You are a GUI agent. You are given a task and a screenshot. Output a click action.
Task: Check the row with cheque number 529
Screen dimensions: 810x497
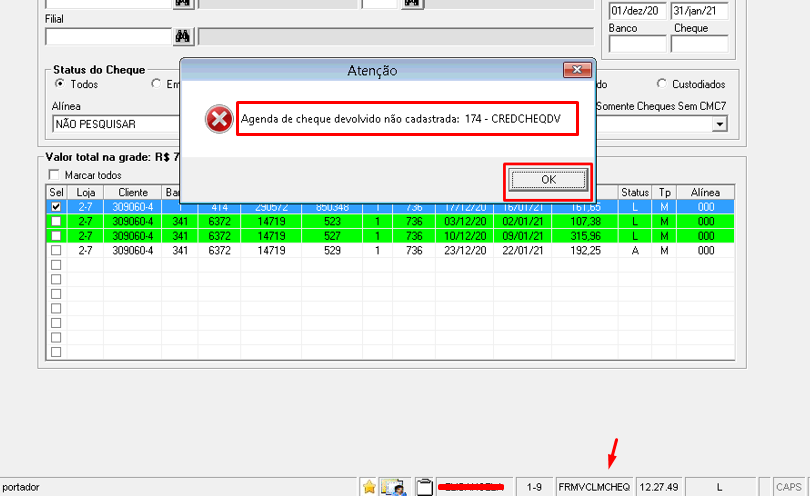click(56, 250)
